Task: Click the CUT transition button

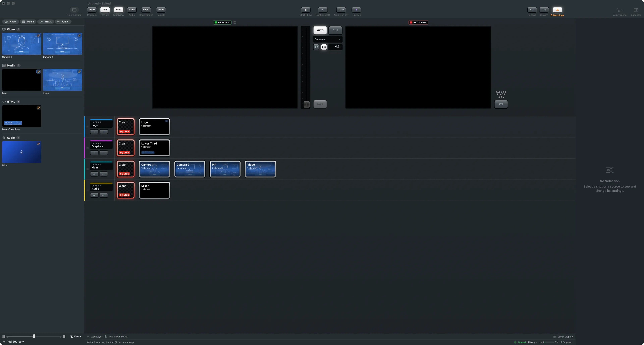Action: point(335,30)
